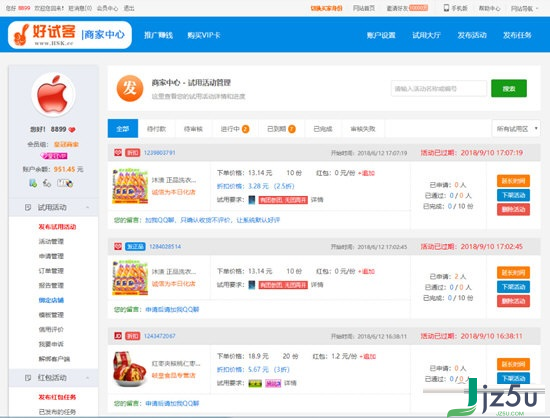550x418 pixels.
Task: Open 推广赚钱 in the blue nav bar
Action: click(158, 35)
